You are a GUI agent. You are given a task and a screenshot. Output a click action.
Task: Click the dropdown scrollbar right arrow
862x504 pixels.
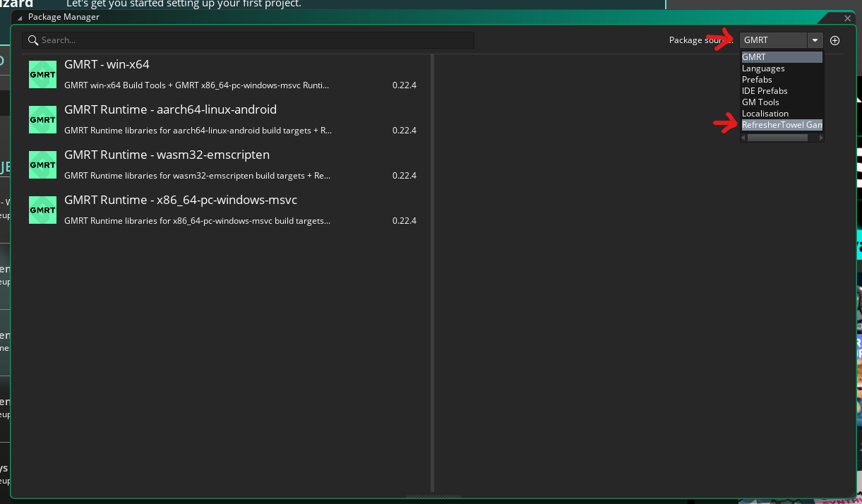(x=820, y=138)
